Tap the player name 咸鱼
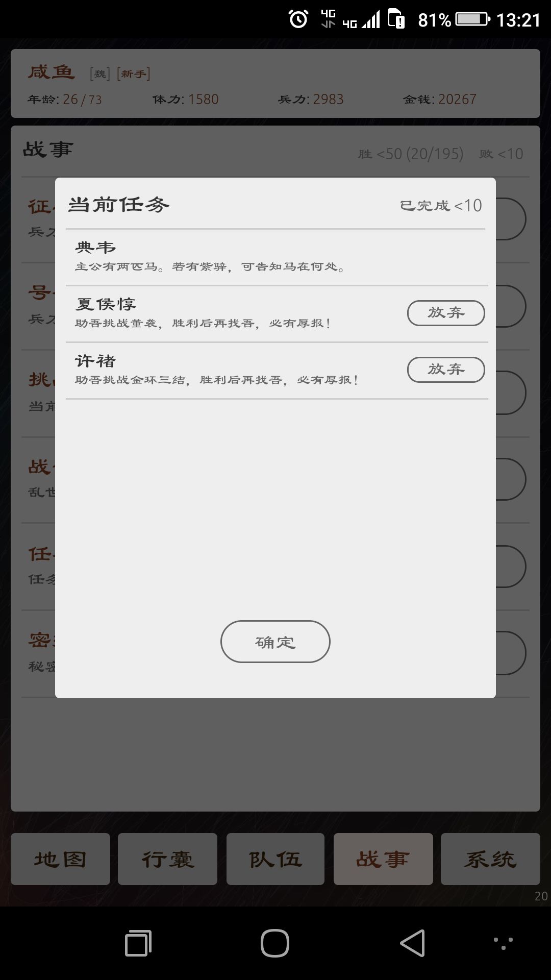Screen dimensions: 551x980 (x=52, y=72)
